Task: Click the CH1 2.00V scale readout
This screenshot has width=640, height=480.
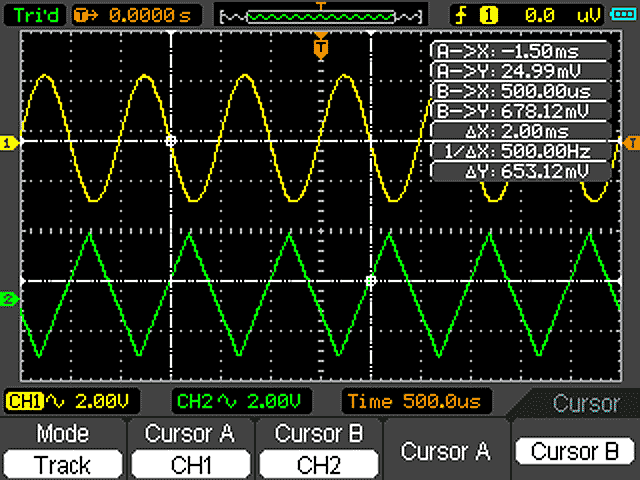Action: (70, 401)
